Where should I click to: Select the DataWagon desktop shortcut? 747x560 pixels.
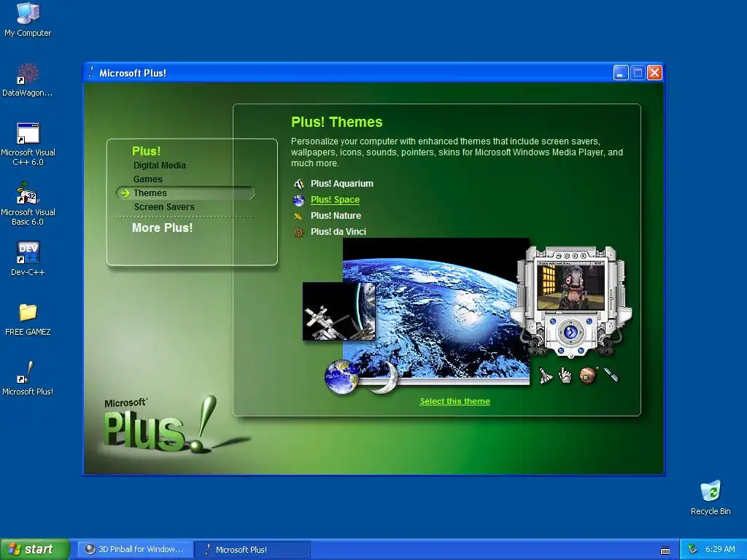coord(28,79)
